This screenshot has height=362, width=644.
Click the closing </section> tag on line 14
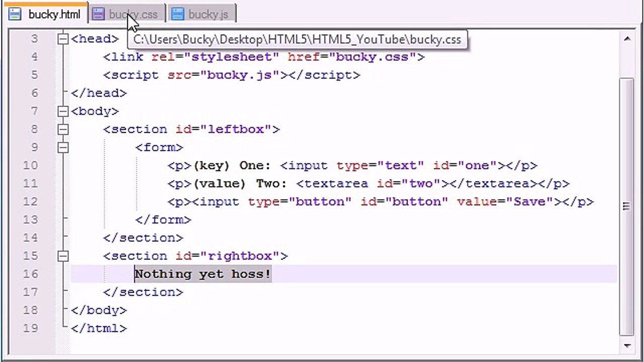pyautogui.click(x=143, y=238)
